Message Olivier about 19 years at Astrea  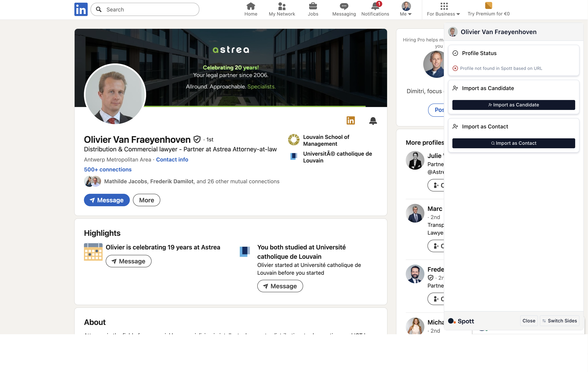(x=128, y=261)
